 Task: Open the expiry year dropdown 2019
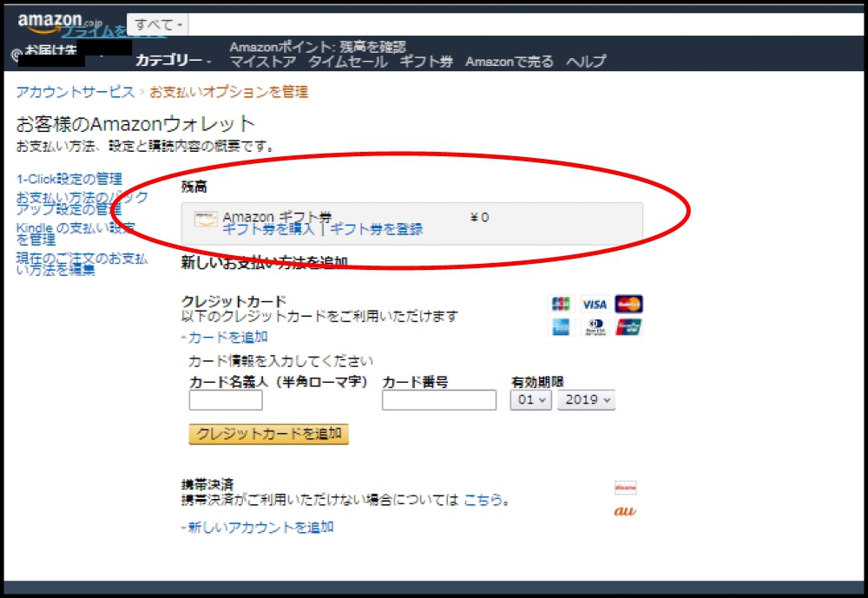point(586,400)
